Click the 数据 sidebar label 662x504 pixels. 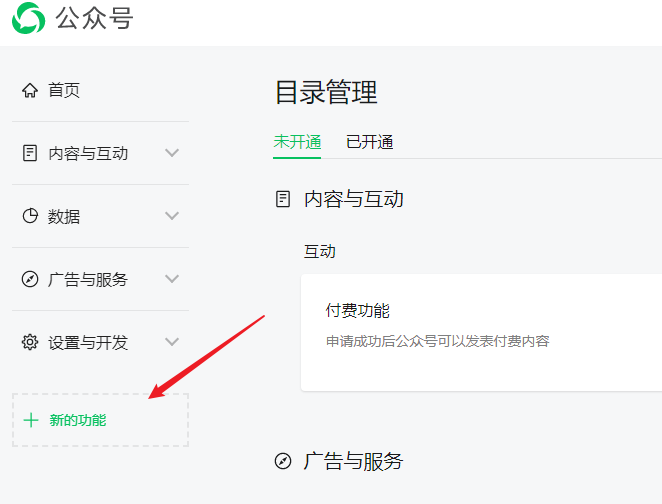pyautogui.click(x=64, y=217)
